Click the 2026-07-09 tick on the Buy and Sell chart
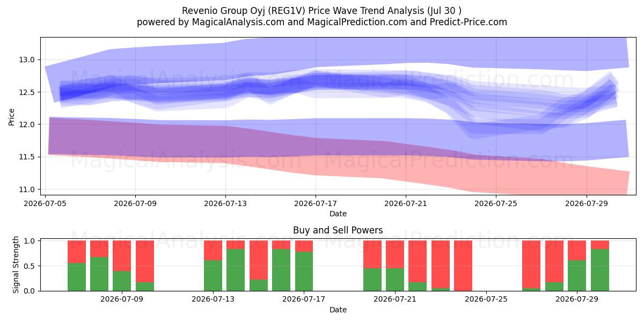The image size is (644, 322). pos(122,300)
